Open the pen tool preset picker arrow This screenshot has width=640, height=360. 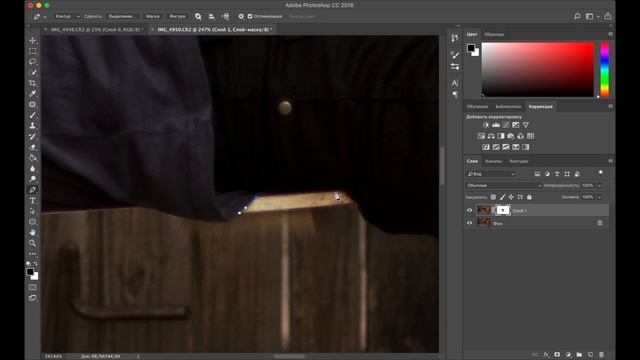(x=45, y=17)
